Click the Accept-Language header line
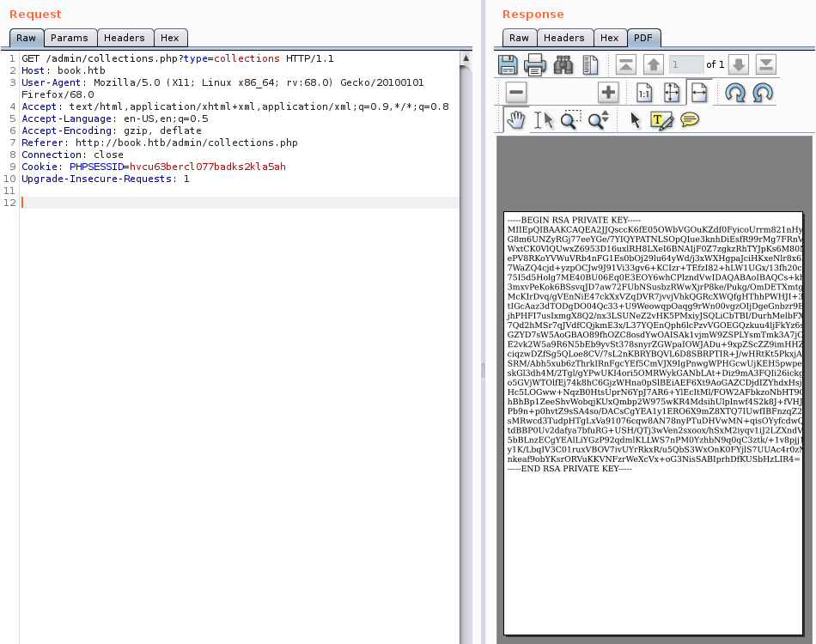The height and width of the screenshot is (644, 816). (x=114, y=118)
